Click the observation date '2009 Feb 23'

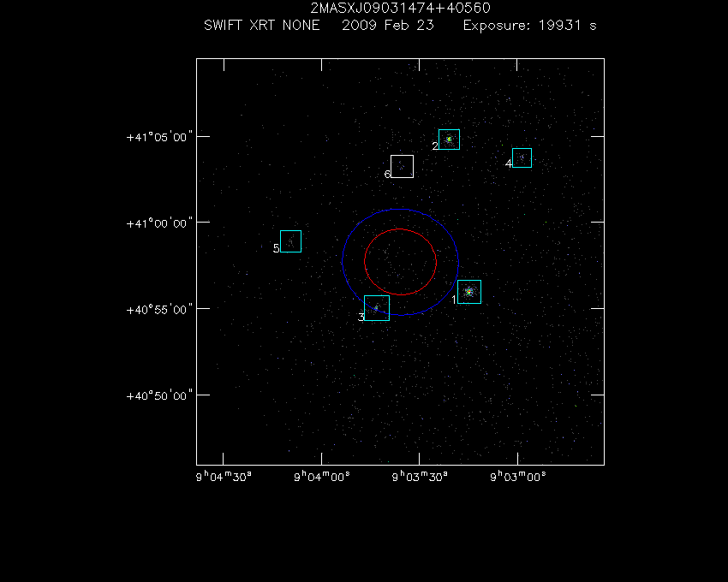pyautogui.click(x=388, y=25)
